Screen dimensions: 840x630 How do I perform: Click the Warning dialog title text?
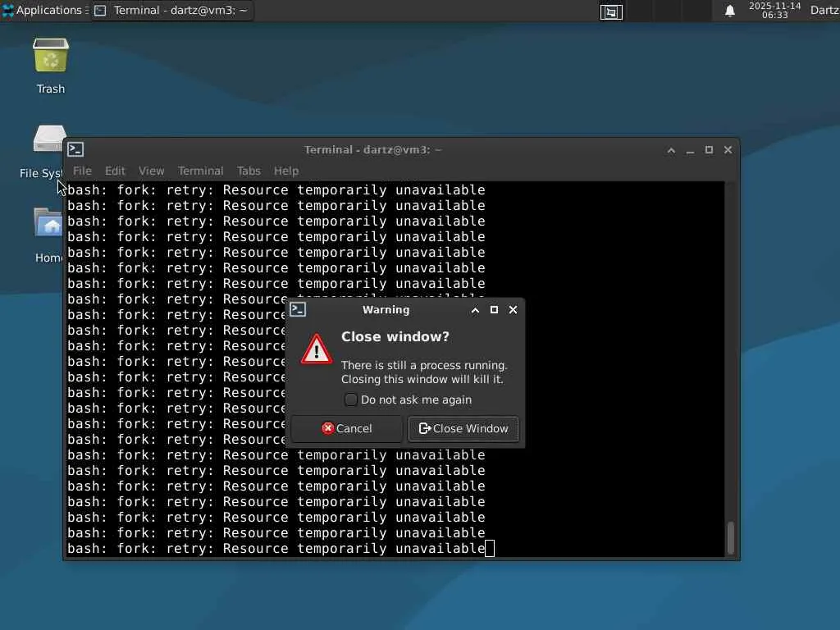point(386,309)
